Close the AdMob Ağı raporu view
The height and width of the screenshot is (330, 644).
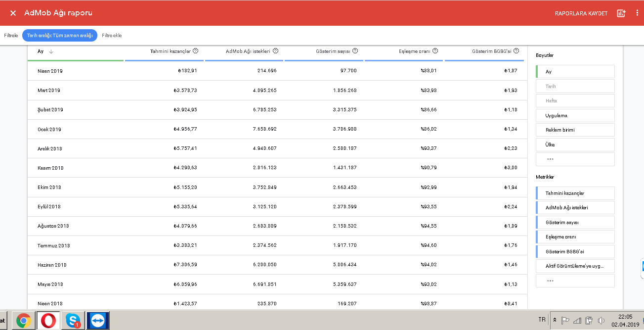pyautogui.click(x=13, y=13)
